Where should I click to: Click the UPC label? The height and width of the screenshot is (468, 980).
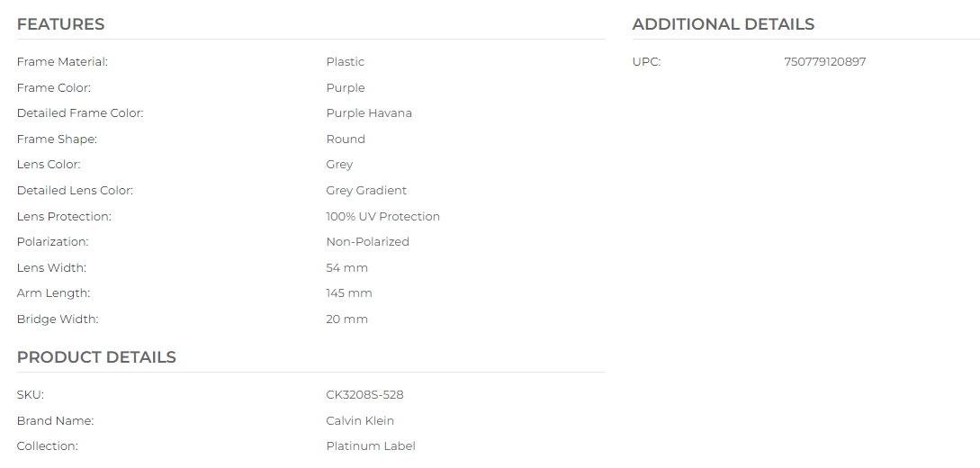coord(646,62)
